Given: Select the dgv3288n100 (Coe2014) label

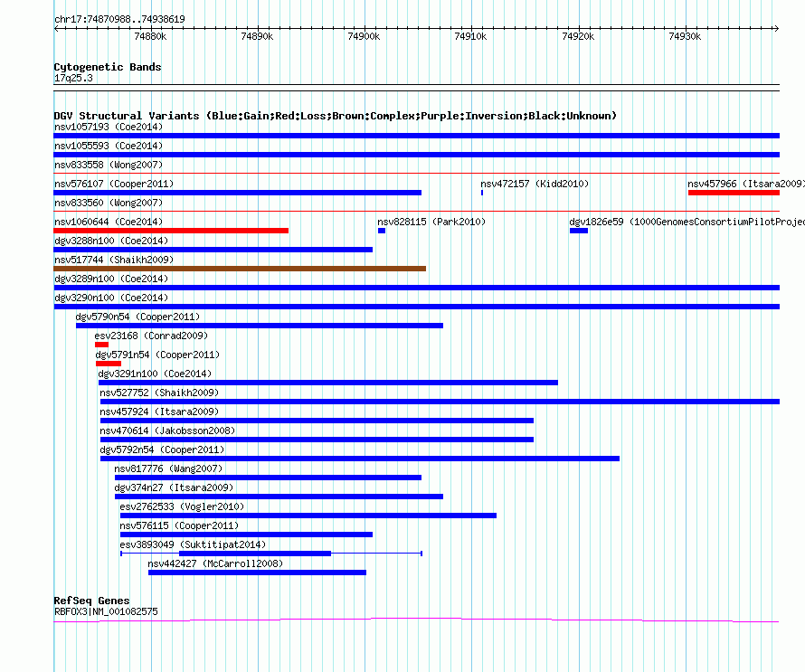Looking at the screenshot, I should (x=111, y=241).
